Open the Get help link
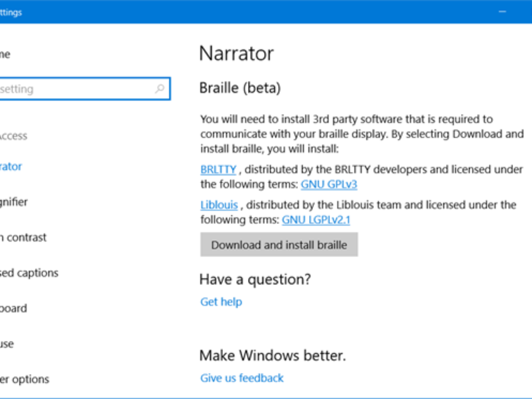532x399 pixels. click(x=221, y=302)
